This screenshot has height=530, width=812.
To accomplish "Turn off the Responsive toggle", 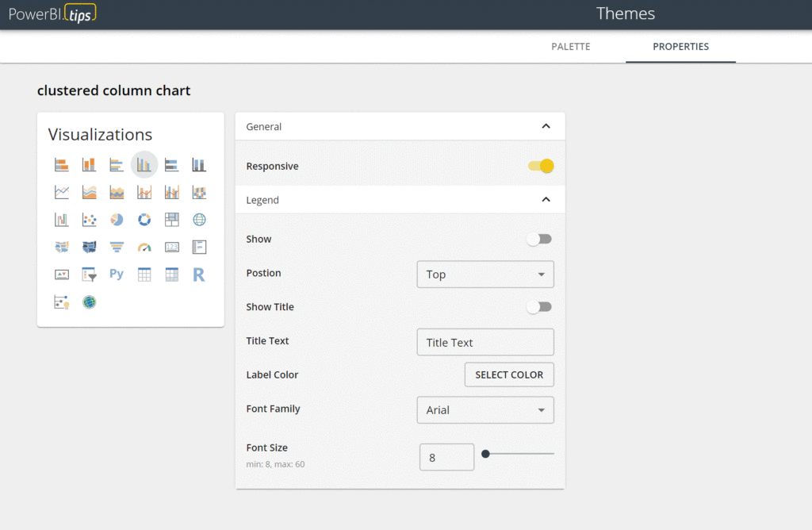I will pos(541,167).
